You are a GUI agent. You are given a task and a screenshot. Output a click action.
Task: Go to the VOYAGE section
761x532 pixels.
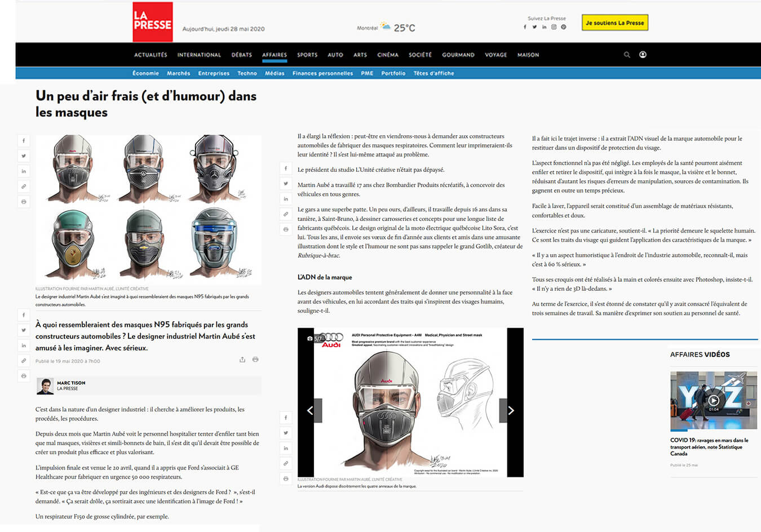[496, 55]
